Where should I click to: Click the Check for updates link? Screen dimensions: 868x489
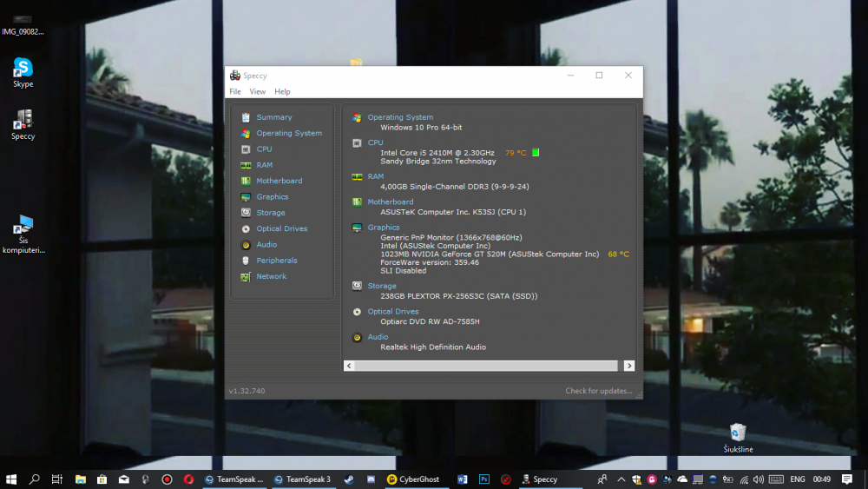[x=598, y=391]
